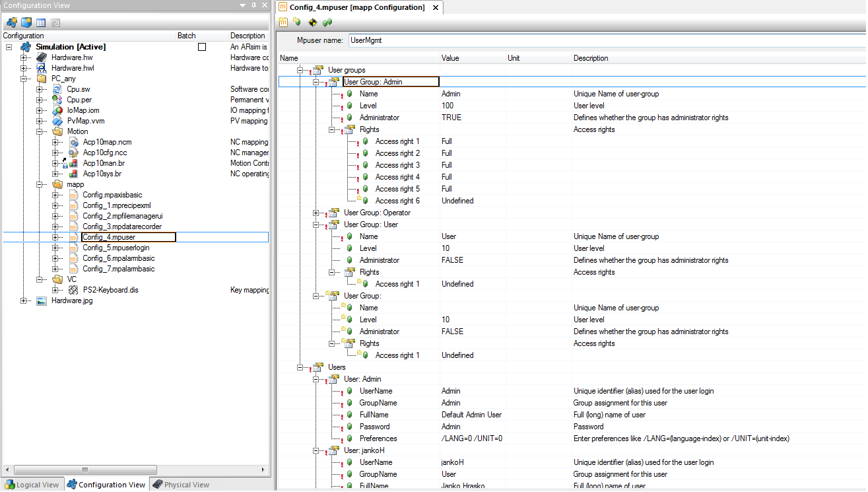Switch to the Physical View tab

pos(181,485)
